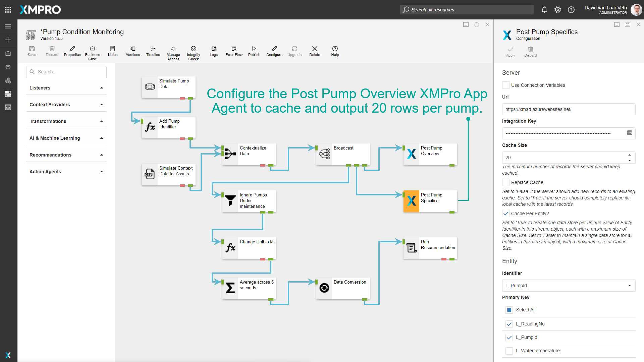644x362 pixels.
Task: Select the Change Unit to l/s agent
Action: coord(249,248)
